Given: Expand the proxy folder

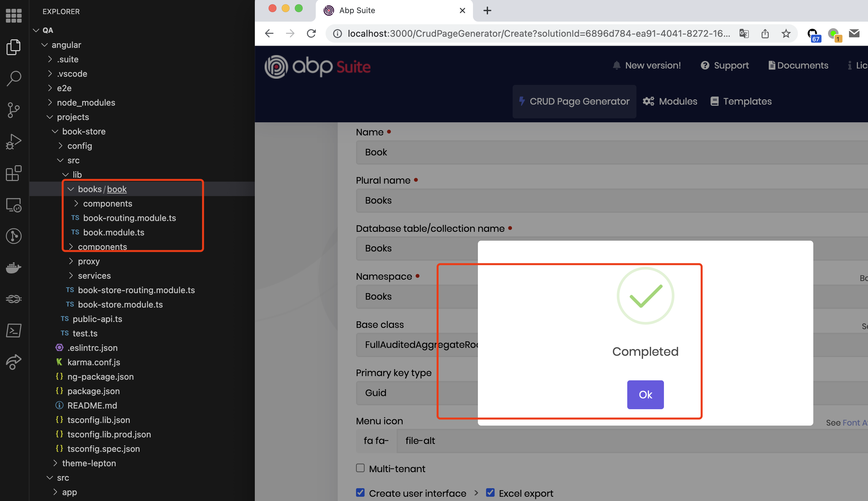Looking at the screenshot, I should [x=89, y=261].
